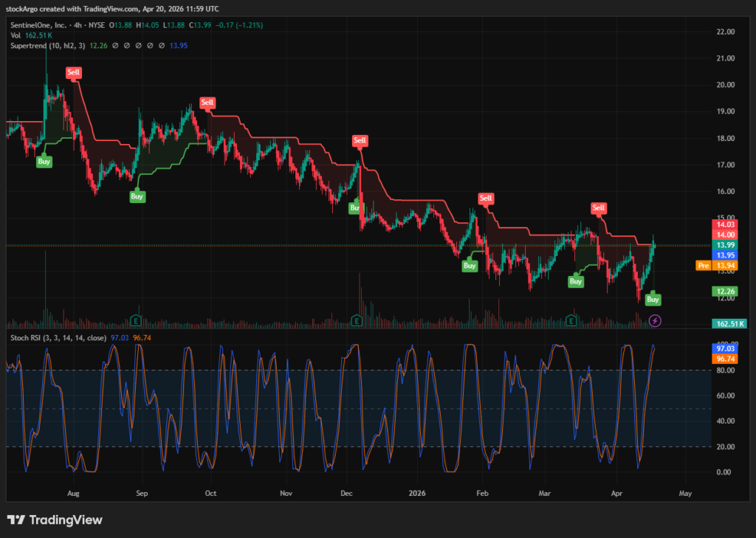Click the stockArgo created with TradingView.com header
This screenshot has height=538, width=756.
pyautogui.click(x=112, y=9)
